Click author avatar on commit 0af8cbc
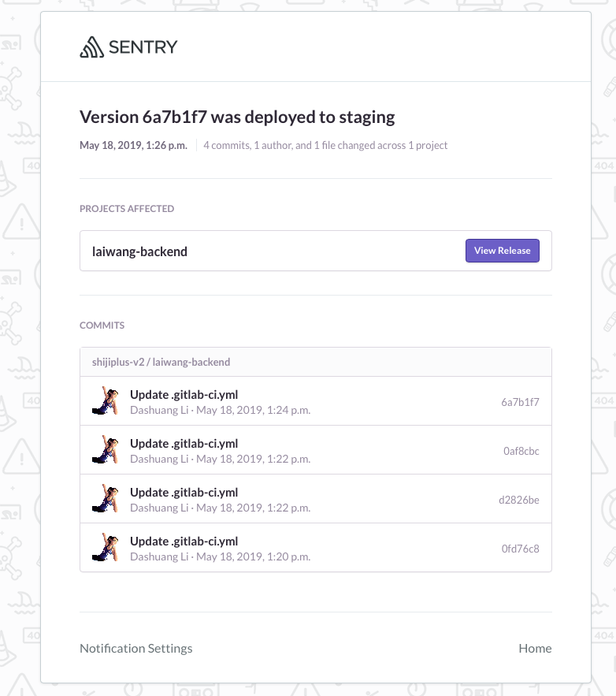616x696 pixels. tap(106, 449)
